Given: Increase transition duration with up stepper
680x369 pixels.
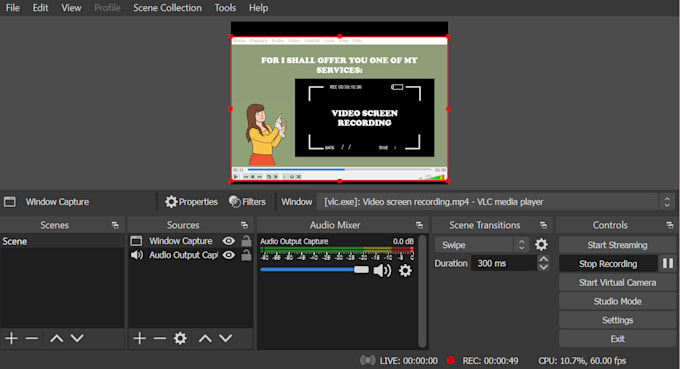Looking at the screenshot, I should 543,259.
